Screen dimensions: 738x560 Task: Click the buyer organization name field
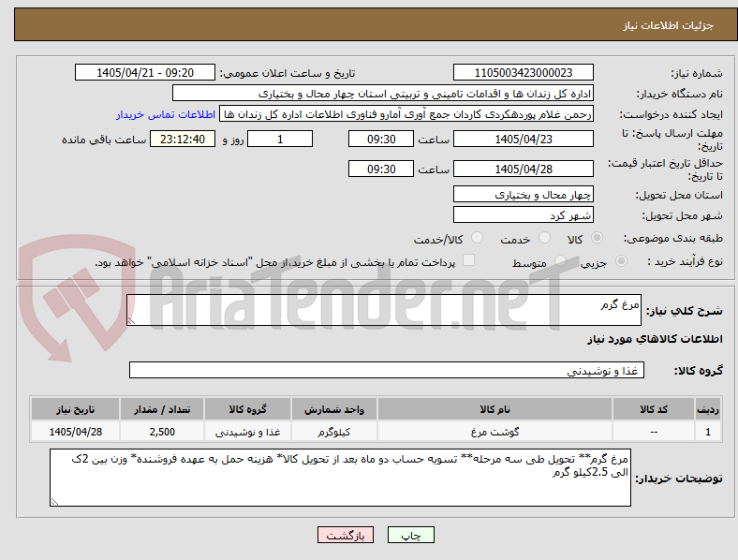tap(383, 93)
